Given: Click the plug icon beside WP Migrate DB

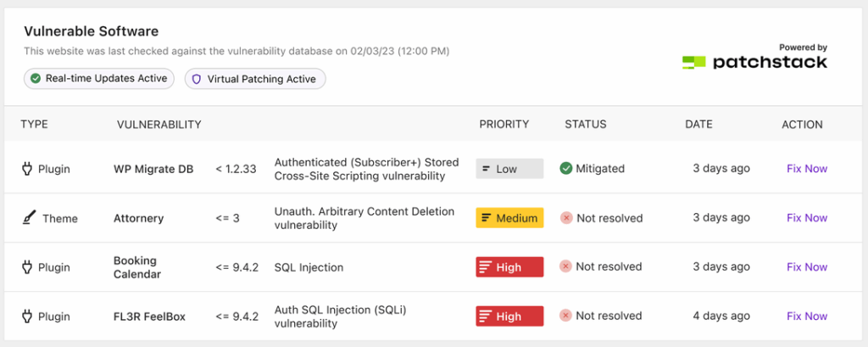Looking at the screenshot, I should tap(27, 169).
